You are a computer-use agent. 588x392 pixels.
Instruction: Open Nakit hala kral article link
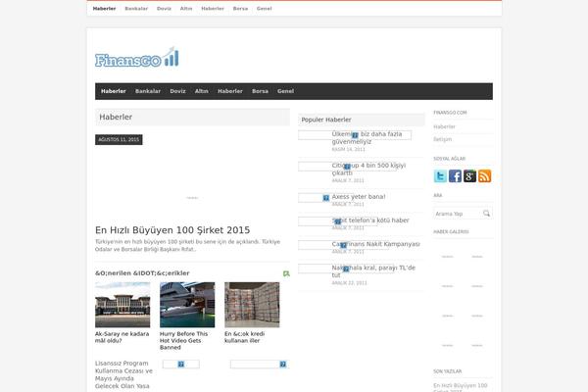(373, 271)
